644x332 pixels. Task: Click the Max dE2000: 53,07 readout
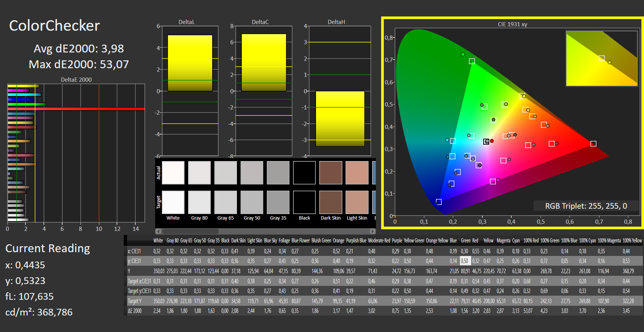[x=79, y=64]
